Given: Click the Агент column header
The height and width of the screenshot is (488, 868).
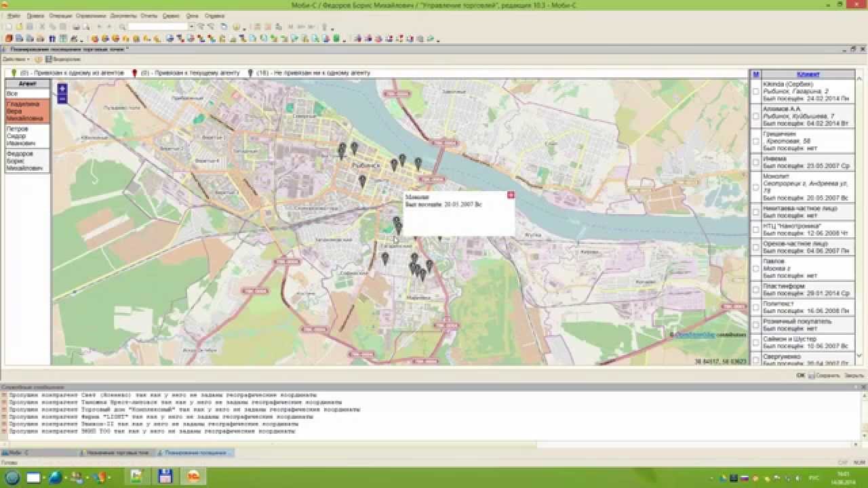Looking at the screenshot, I should [27, 84].
